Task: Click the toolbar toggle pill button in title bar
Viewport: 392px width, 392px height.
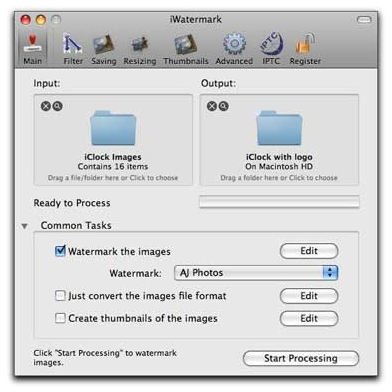Action: 364,20
